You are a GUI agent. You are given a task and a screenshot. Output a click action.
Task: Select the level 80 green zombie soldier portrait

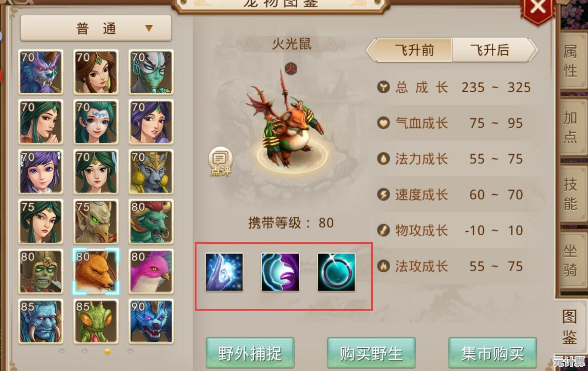pyautogui.click(x=41, y=271)
